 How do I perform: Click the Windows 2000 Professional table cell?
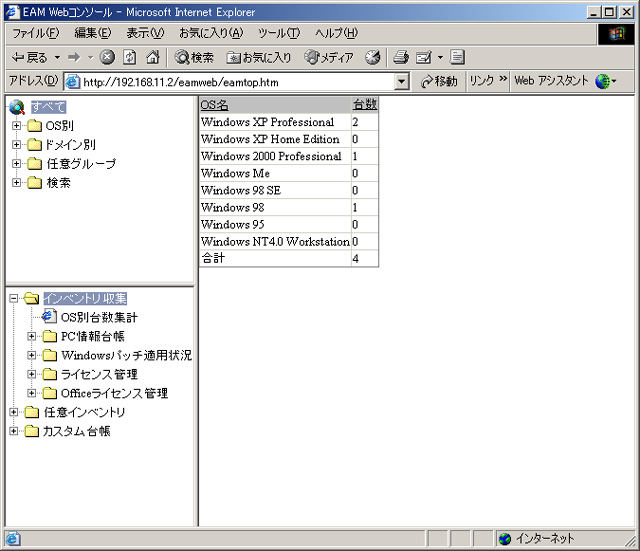point(275,156)
